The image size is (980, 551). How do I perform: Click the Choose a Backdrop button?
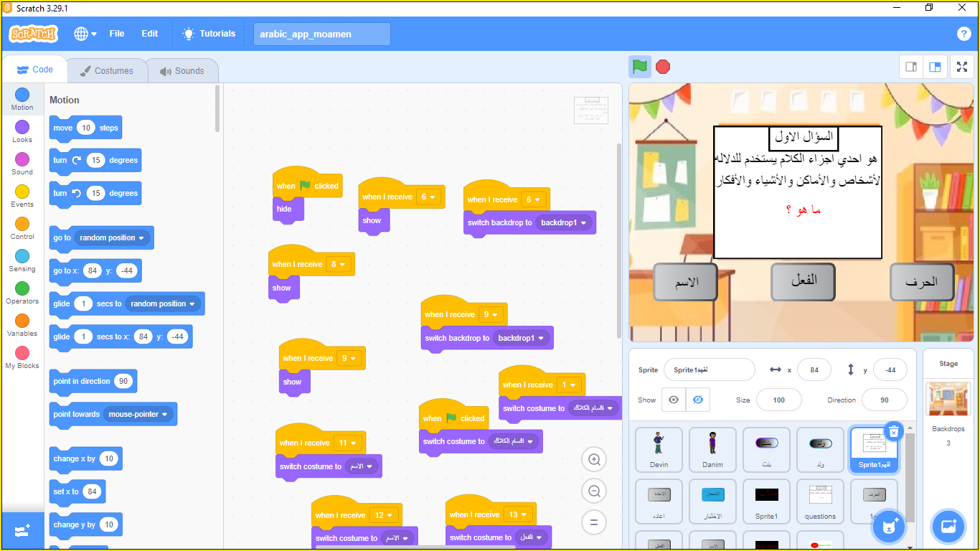tap(948, 527)
